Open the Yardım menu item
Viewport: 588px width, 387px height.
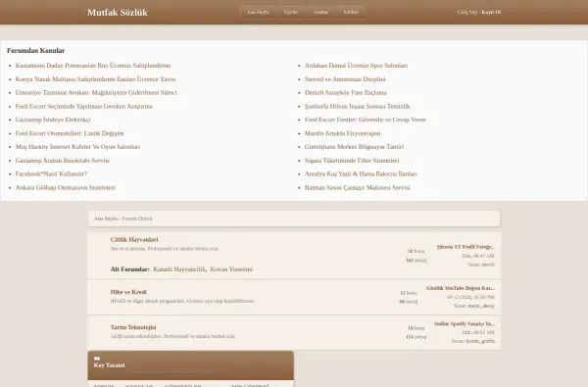tap(351, 12)
